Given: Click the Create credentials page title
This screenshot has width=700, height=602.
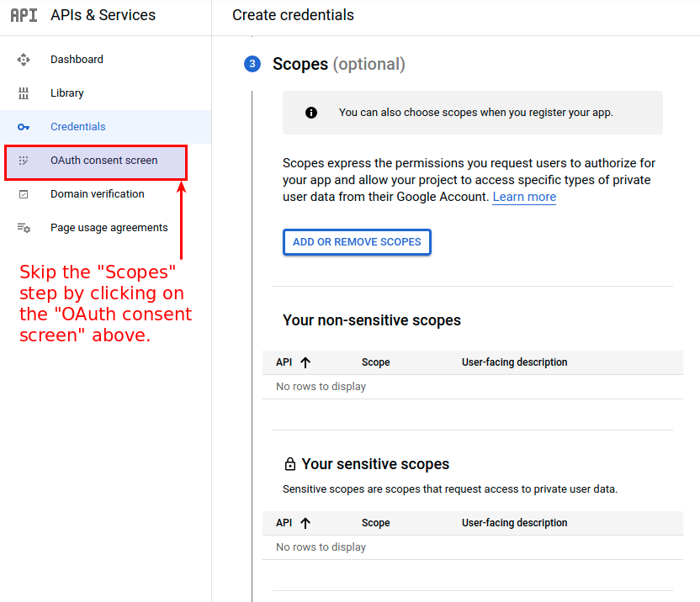Looking at the screenshot, I should tap(294, 15).
